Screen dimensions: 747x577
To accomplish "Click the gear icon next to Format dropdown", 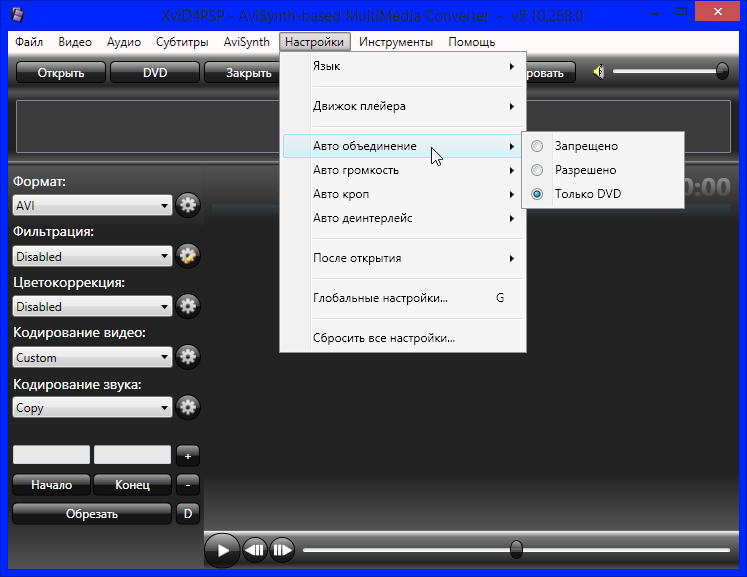I will (x=188, y=206).
